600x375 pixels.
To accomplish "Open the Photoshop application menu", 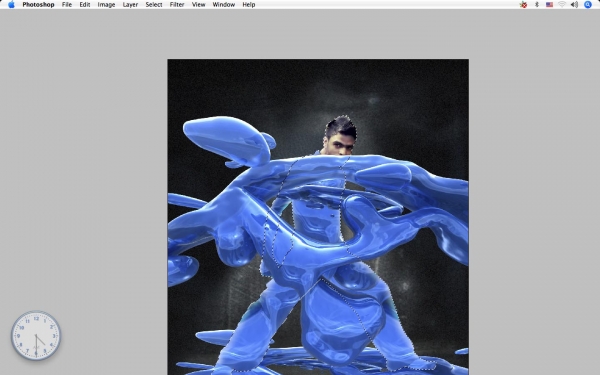I will coord(38,5).
